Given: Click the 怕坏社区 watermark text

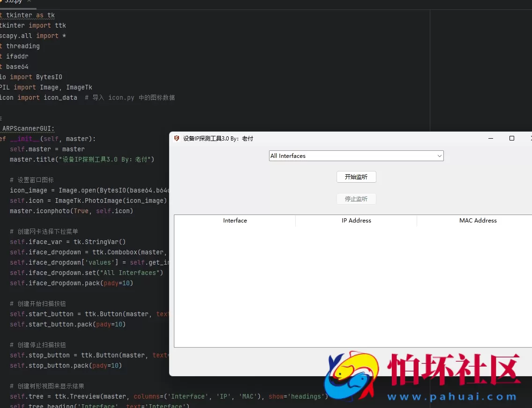Looking at the screenshot, I should (x=455, y=370).
